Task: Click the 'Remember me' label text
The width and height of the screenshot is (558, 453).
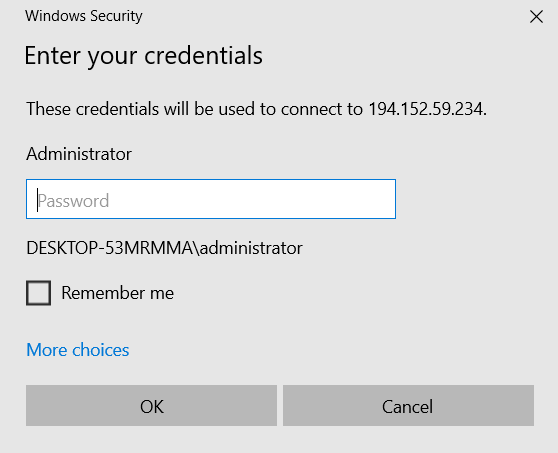Action: point(117,293)
